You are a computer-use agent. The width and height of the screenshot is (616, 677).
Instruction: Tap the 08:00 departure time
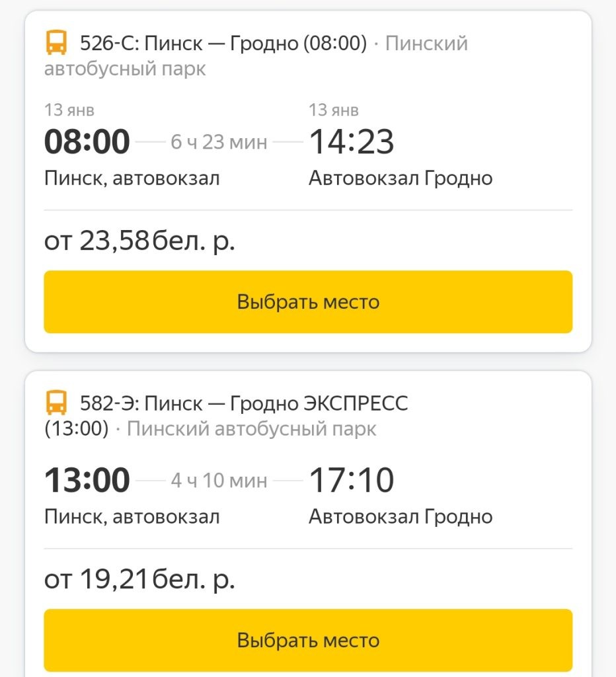pos(87,142)
